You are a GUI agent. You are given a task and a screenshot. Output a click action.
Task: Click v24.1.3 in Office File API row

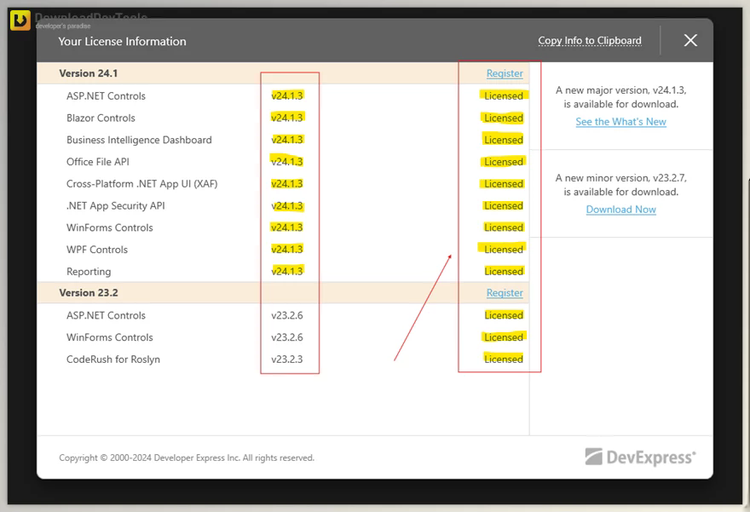point(287,162)
